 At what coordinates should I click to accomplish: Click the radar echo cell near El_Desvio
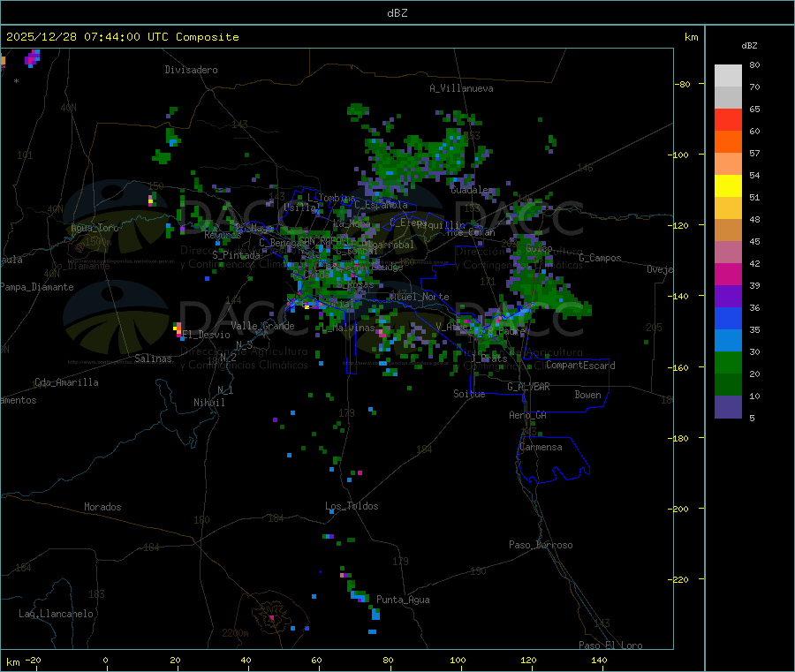[x=178, y=330]
